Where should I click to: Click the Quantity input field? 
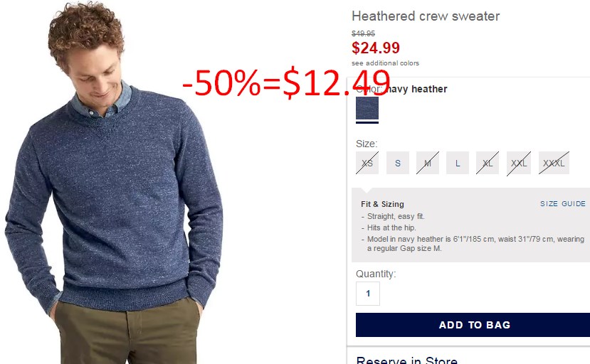368,294
